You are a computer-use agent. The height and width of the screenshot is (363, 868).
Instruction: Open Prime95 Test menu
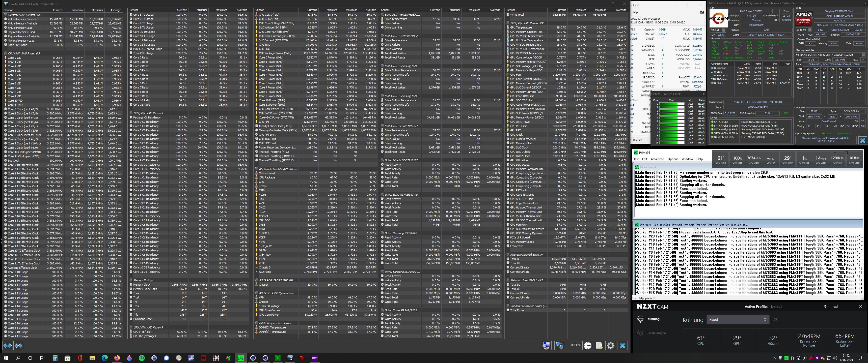(x=636, y=159)
